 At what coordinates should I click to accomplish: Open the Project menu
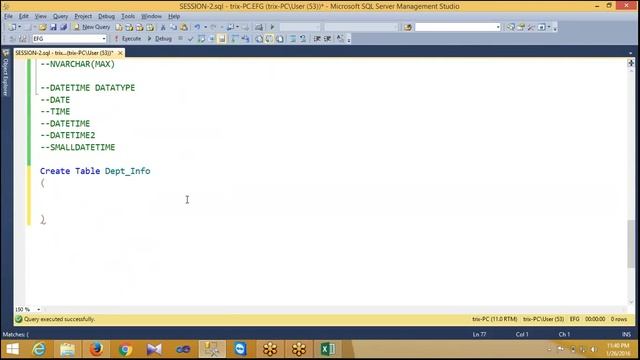point(83,16)
